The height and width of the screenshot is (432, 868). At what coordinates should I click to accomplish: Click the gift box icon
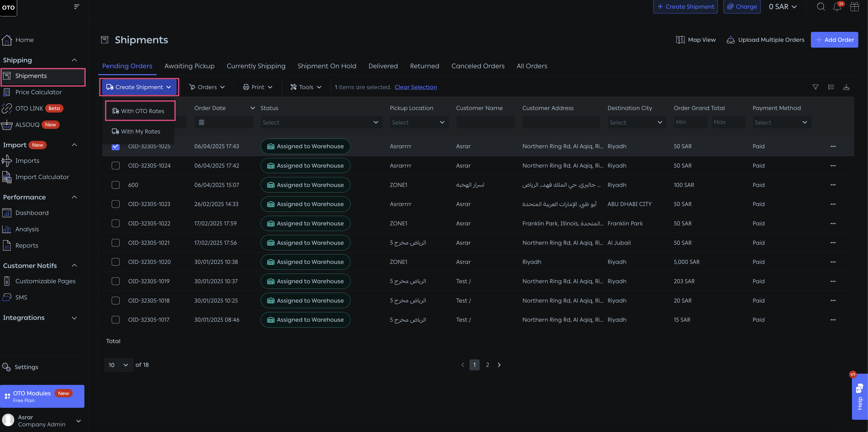click(x=854, y=7)
